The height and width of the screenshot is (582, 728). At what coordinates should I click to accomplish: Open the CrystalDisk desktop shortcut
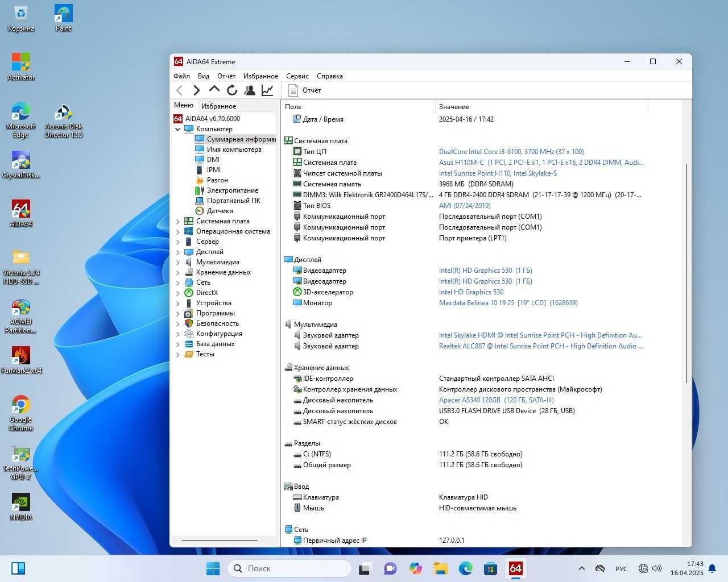coord(21,165)
